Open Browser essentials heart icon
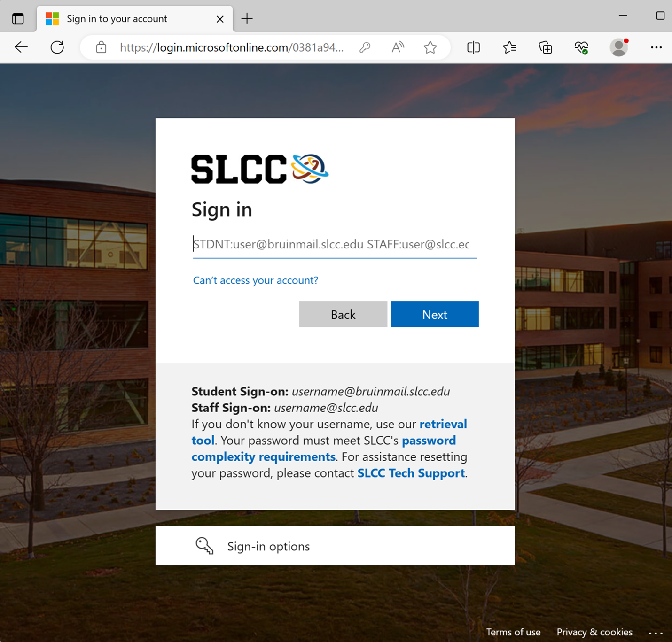Screen dimensions: 672x642 [x=581, y=47]
